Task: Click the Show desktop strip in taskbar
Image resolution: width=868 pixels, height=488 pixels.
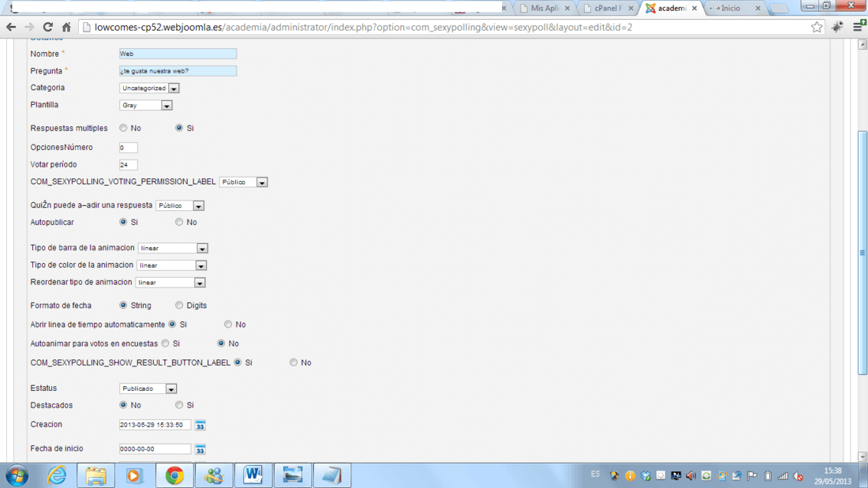Action: pos(864,476)
